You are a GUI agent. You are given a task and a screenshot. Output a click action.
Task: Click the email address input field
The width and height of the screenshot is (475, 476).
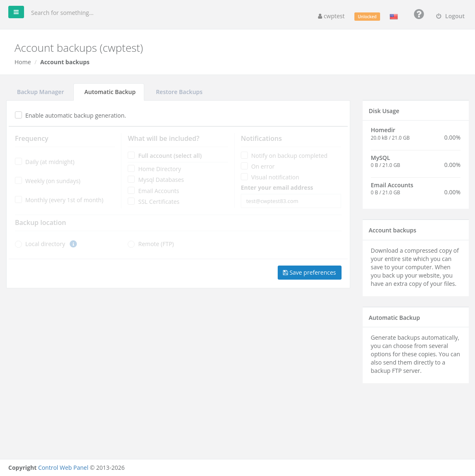click(291, 201)
